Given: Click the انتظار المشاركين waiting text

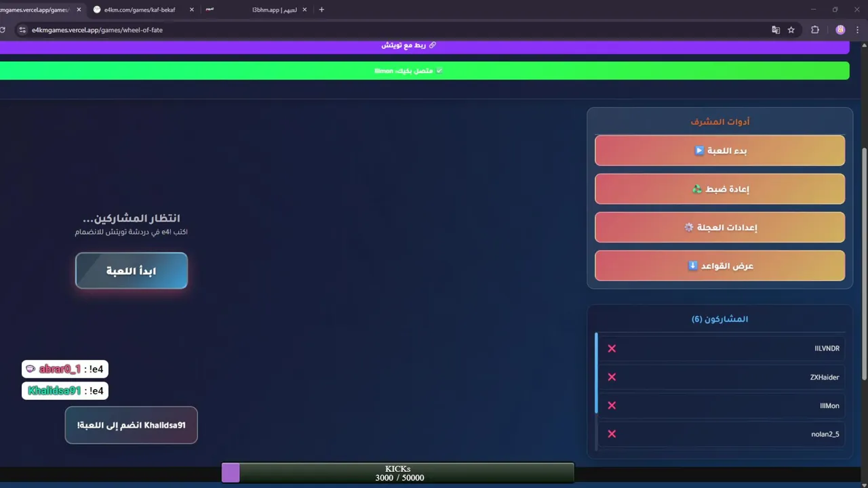Looking at the screenshot, I should [132, 218].
